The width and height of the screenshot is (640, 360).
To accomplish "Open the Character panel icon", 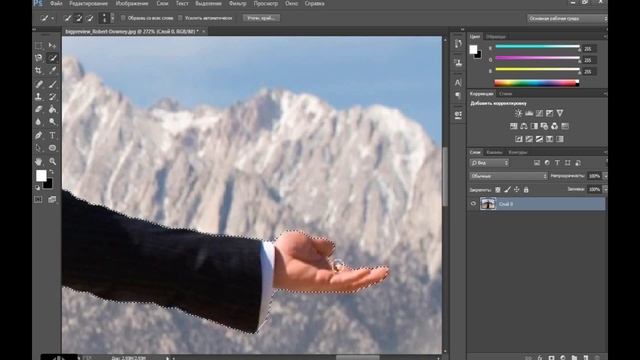I will [x=458, y=83].
